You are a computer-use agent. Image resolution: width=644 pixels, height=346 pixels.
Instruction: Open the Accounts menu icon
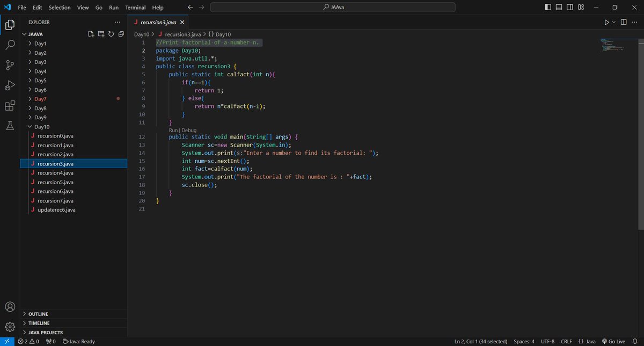pyautogui.click(x=10, y=307)
